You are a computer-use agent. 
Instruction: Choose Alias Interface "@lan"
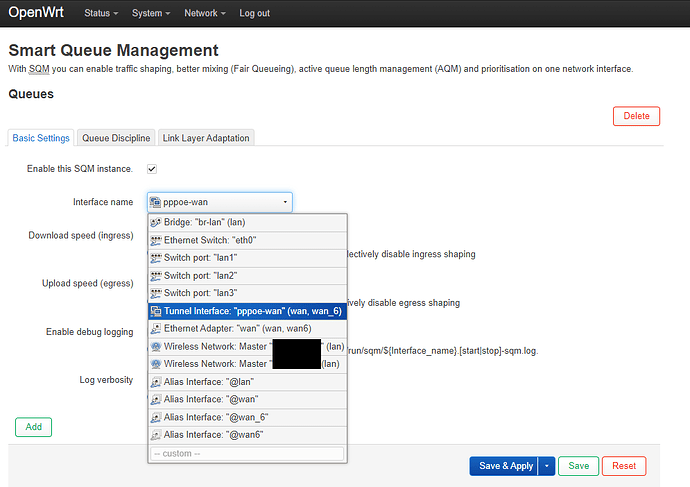pyautogui.click(x=248, y=382)
